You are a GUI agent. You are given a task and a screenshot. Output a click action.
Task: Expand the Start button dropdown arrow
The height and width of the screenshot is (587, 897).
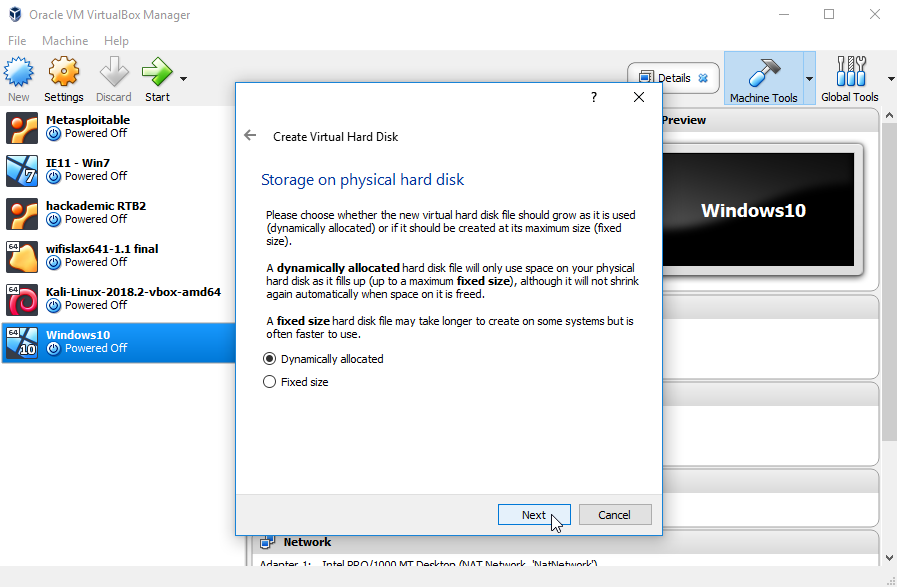pyautogui.click(x=183, y=78)
